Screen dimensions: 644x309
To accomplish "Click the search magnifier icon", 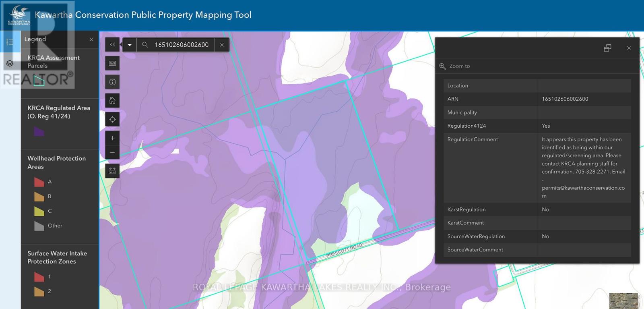I will 145,45.
